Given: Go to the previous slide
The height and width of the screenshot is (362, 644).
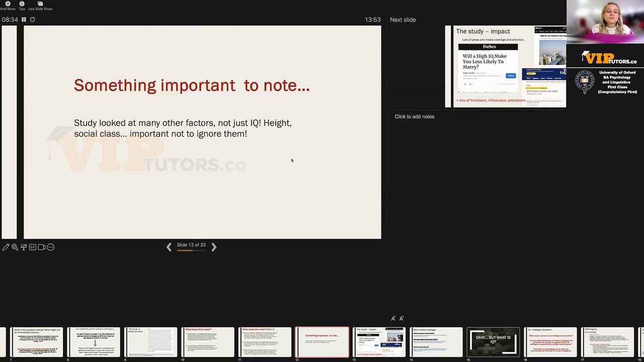Looking at the screenshot, I should point(169,246).
